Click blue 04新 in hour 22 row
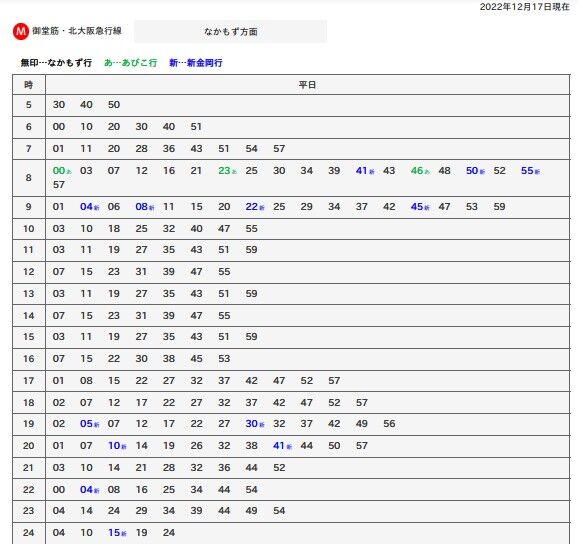This screenshot has height=544, width=578. pos(90,490)
